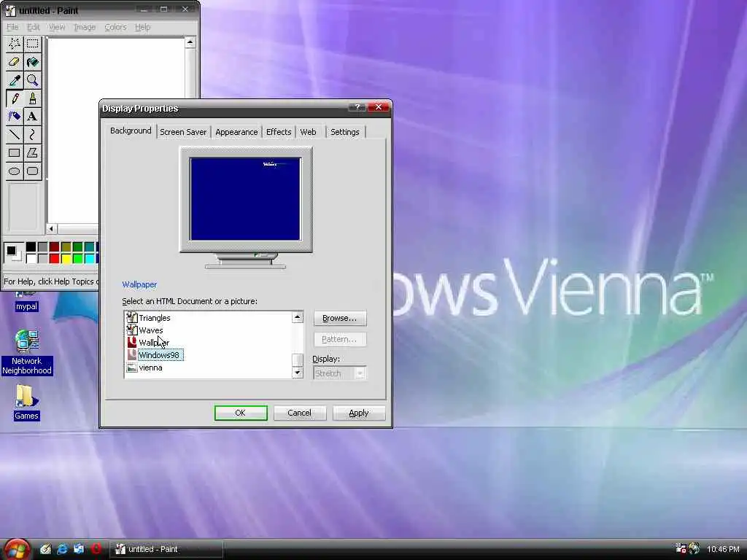747x560 pixels.
Task: Switch to the Screen Saver tab
Action: (x=183, y=132)
